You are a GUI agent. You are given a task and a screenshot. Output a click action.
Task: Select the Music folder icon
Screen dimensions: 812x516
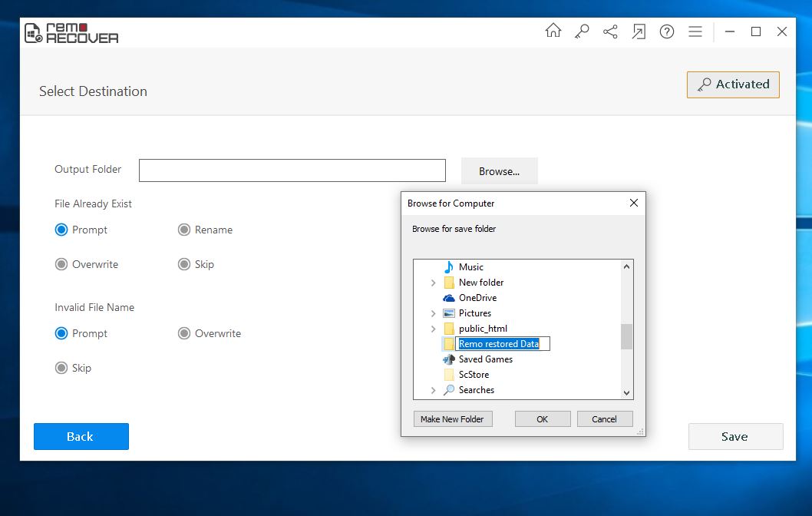coord(448,266)
